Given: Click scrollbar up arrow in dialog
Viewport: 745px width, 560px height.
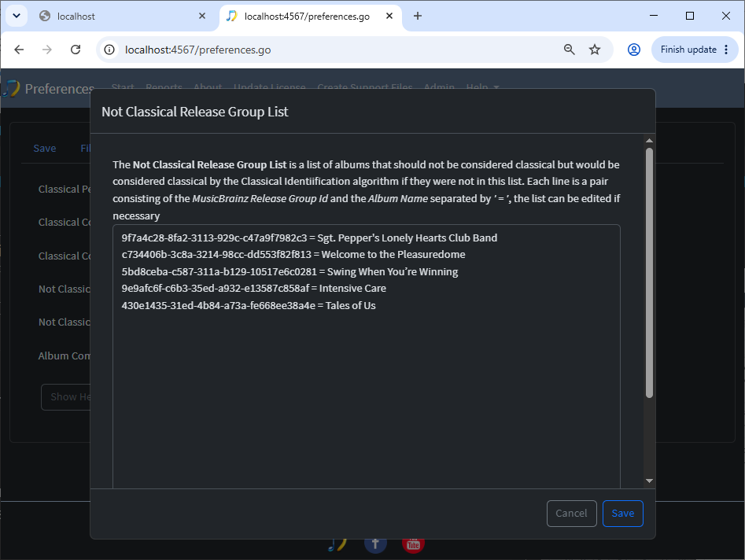Looking at the screenshot, I should point(650,141).
